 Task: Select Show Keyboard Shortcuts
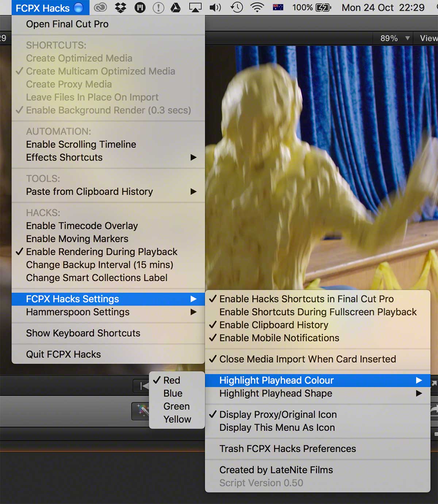coord(108,333)
